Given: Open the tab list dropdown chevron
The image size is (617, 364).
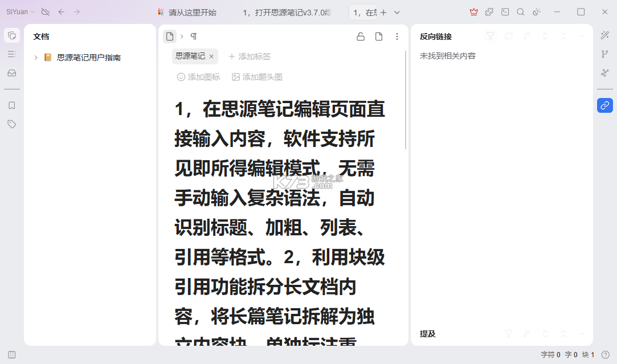Looking at the screenshot, I should pyautogui.click(x=397, y=13).
